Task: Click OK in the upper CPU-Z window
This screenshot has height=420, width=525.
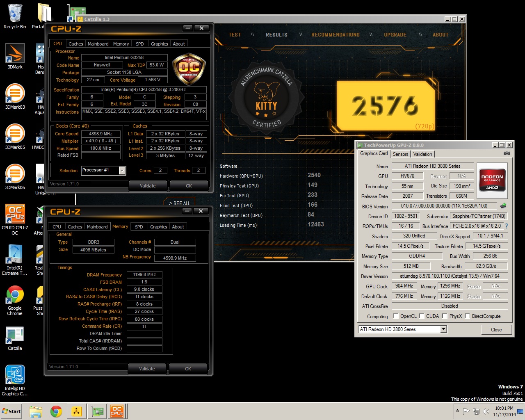Action: (189, 186)
